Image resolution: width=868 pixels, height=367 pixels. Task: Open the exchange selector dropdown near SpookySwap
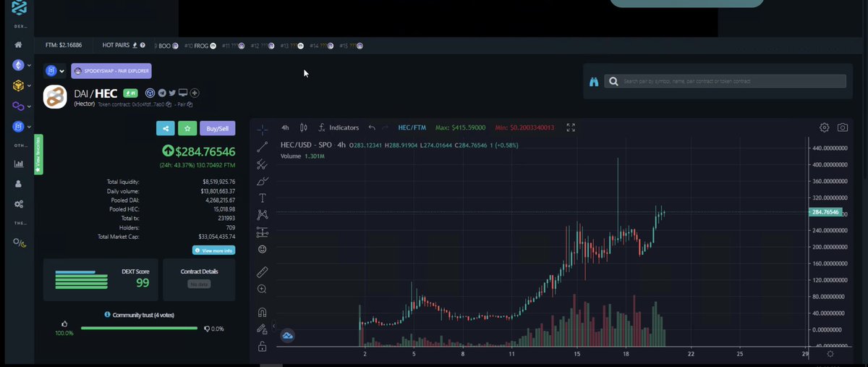click(x=55, y=71)
